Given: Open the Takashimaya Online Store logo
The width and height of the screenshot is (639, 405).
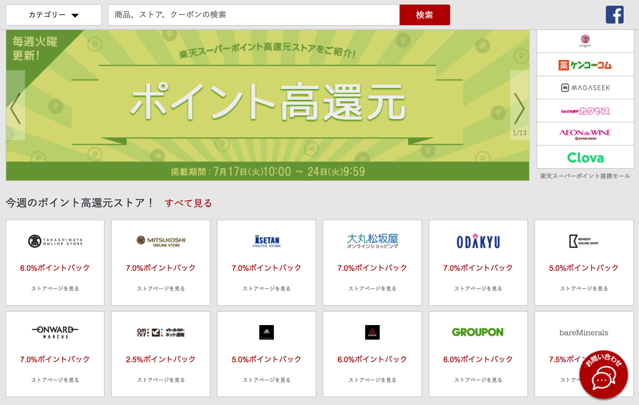Looking at the screenshot, I should coord(55,241).
